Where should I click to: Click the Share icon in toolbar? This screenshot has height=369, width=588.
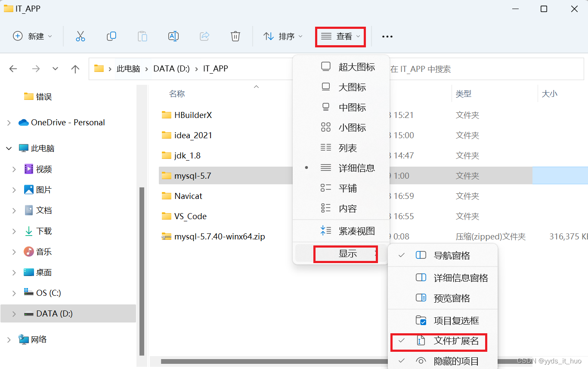[204, 36]
